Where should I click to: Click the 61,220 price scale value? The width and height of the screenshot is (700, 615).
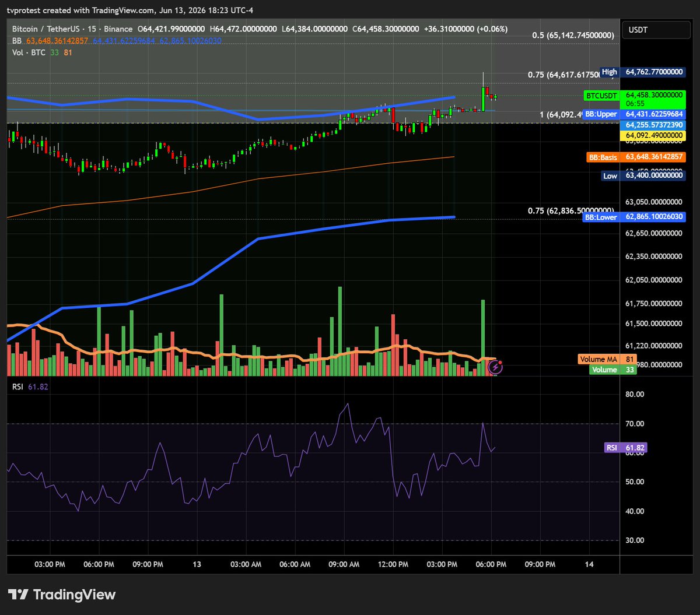pos(653,346)
